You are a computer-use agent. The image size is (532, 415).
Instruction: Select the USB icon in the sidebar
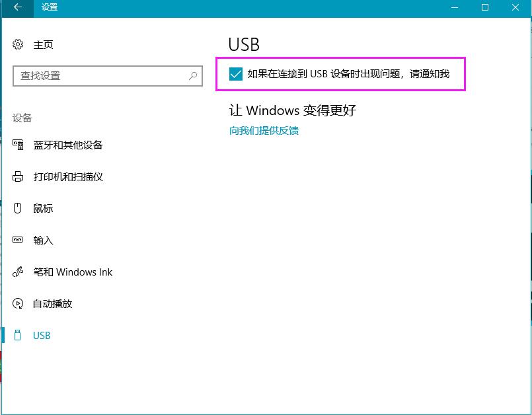(17, 335)
